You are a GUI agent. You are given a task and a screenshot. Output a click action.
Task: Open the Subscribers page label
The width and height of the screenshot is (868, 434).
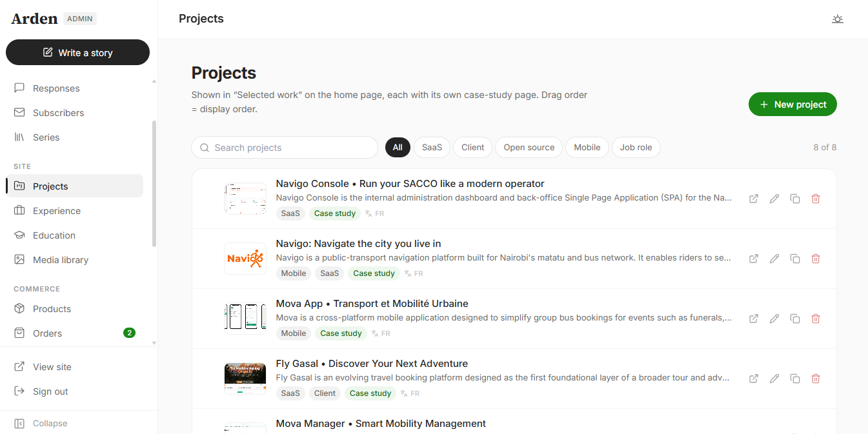click(x=58, y=113)
